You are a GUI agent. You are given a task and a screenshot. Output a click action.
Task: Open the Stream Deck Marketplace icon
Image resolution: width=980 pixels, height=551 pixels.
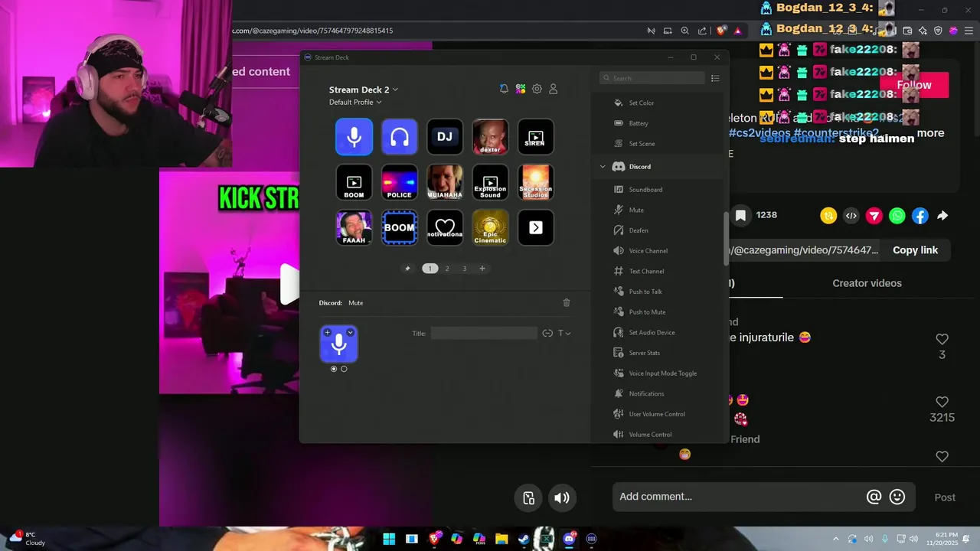[521, 89]
